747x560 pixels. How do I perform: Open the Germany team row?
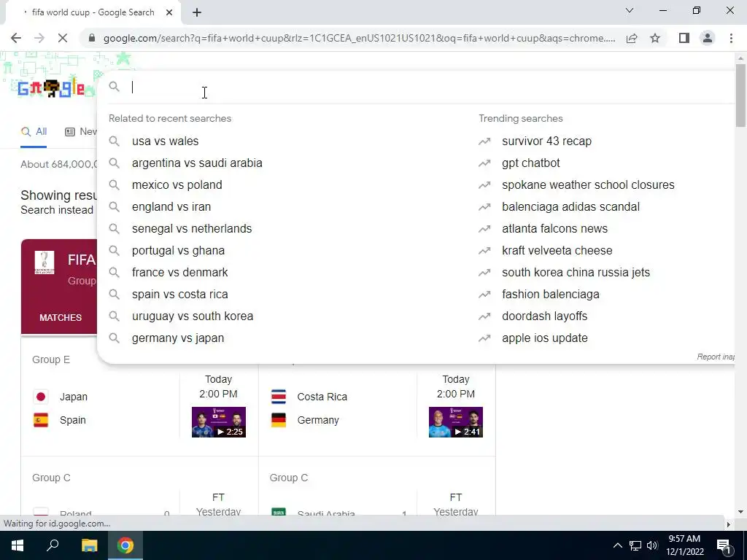click(305, 420)
